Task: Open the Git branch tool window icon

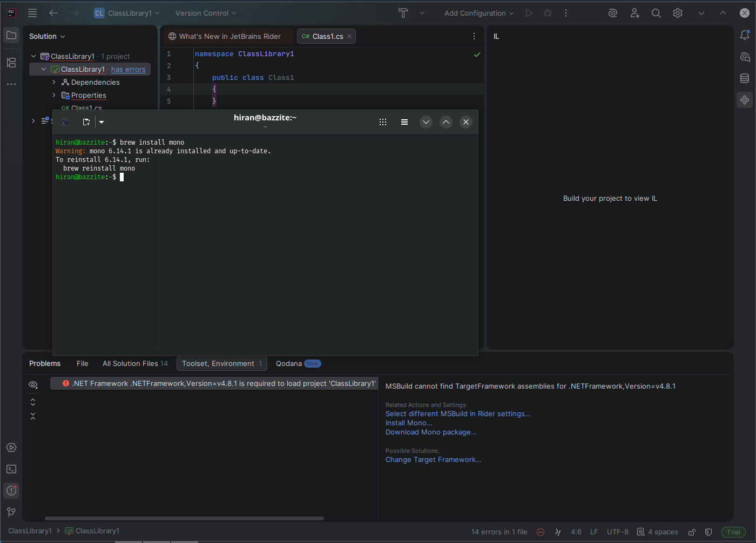Action: [11, 512]
